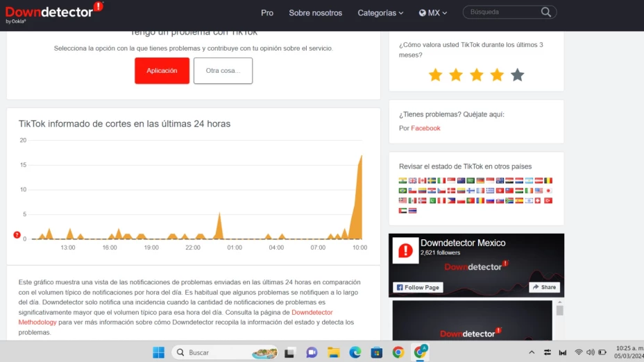Image resolution: width=644 pixels, height=362 pixels.
Task: Go to Sobre nosotros page
Action: [316, 12]
